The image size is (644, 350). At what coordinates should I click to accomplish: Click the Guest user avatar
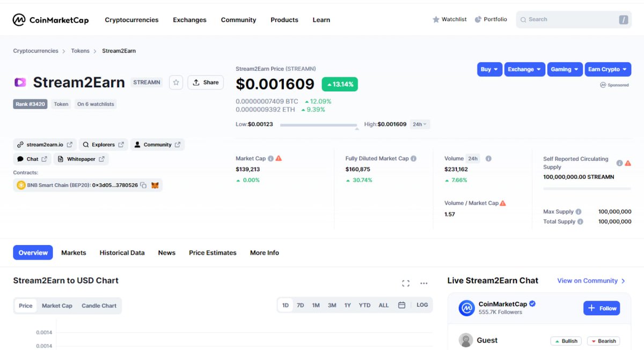466,340
